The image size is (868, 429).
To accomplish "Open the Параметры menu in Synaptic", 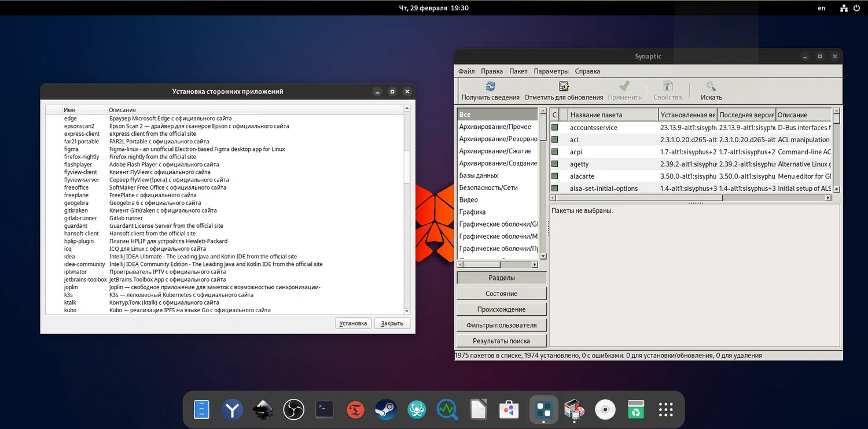I will pyautogui.click(x=551, y=71).
